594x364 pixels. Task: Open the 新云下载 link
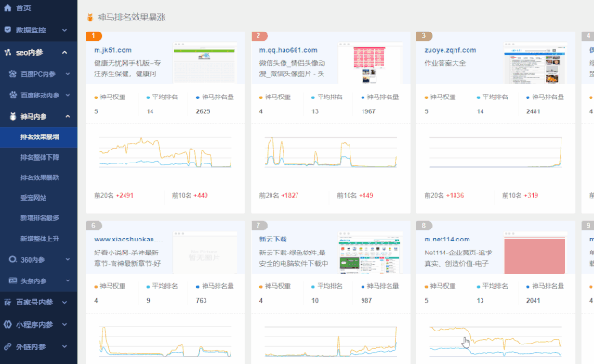[x=272, y=240]
